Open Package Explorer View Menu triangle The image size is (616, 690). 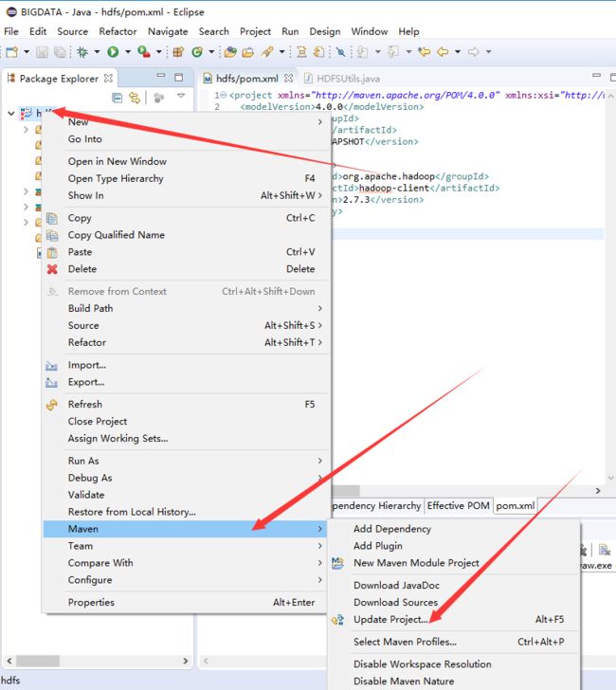click(x=181, y=96)
